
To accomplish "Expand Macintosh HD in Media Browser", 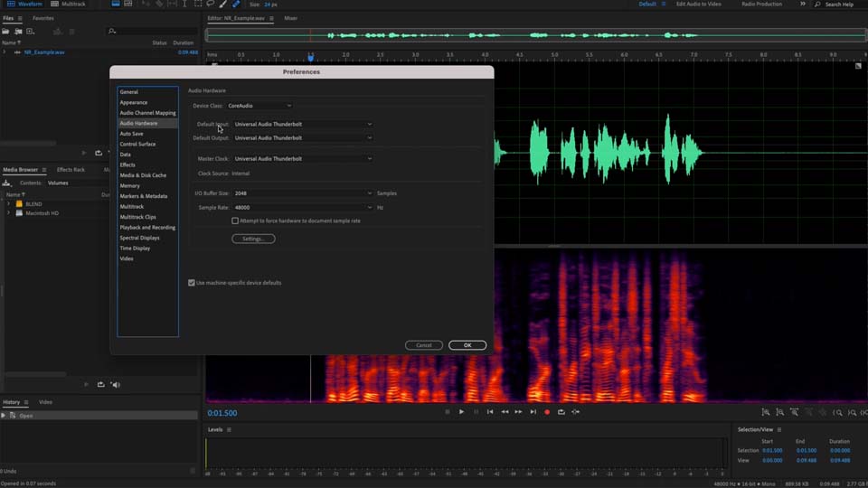I will pos(8,213).
